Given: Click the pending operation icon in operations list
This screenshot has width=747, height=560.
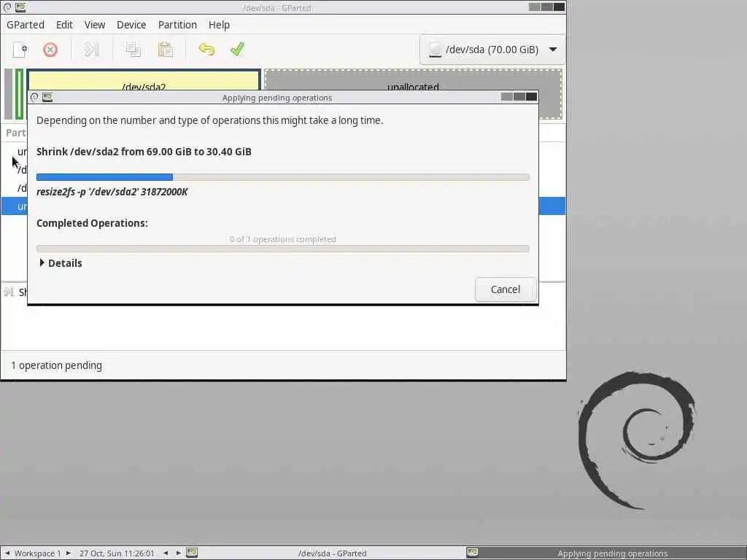Looking at the screenshot, I should click(x=9, y=292).
